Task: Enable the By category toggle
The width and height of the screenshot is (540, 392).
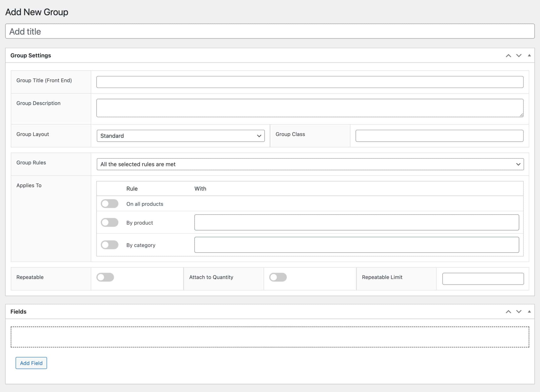Action: pyautogui.click(x=109, y=245)
